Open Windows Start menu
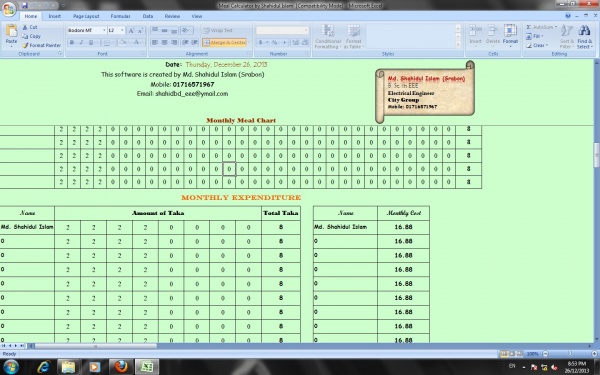 pyautogui.click(x=10, y=367)
